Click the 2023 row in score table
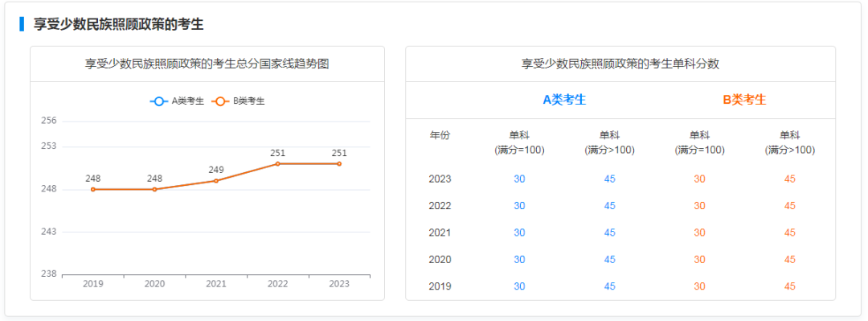The image size is (868, 321). coord(620,179)
